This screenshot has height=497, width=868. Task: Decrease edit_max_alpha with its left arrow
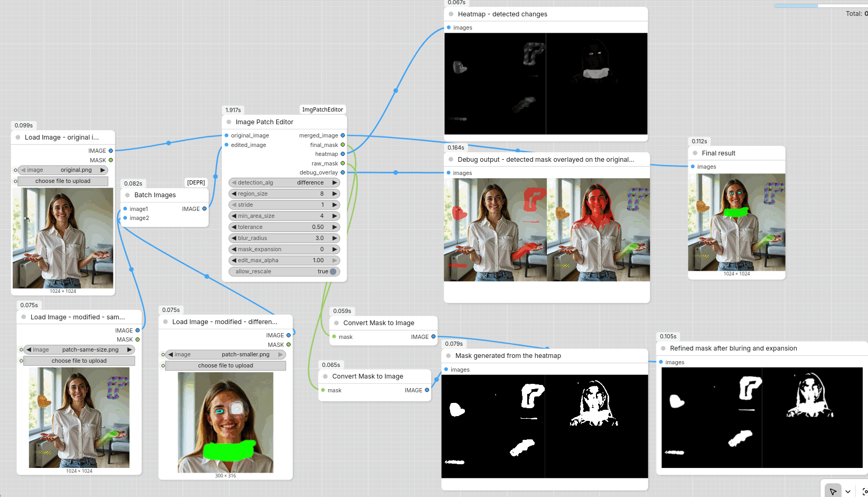click(234, 261)
